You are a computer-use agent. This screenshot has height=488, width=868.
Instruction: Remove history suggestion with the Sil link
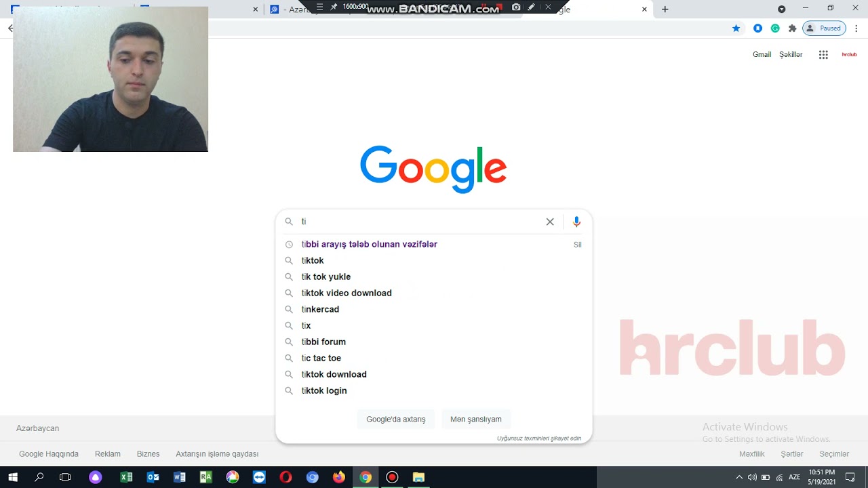[577, 245]
